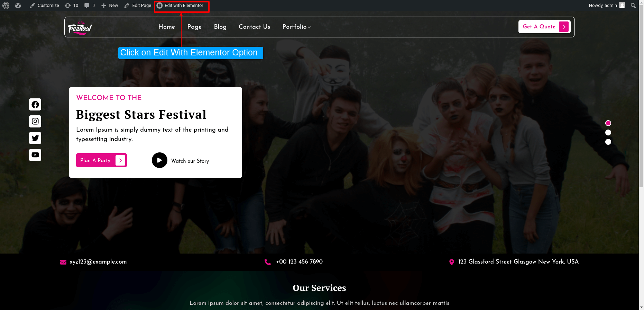Select the first pink slider dot
Screen dimensions: 644x310
pyautogui.click(x=608, y=123)
